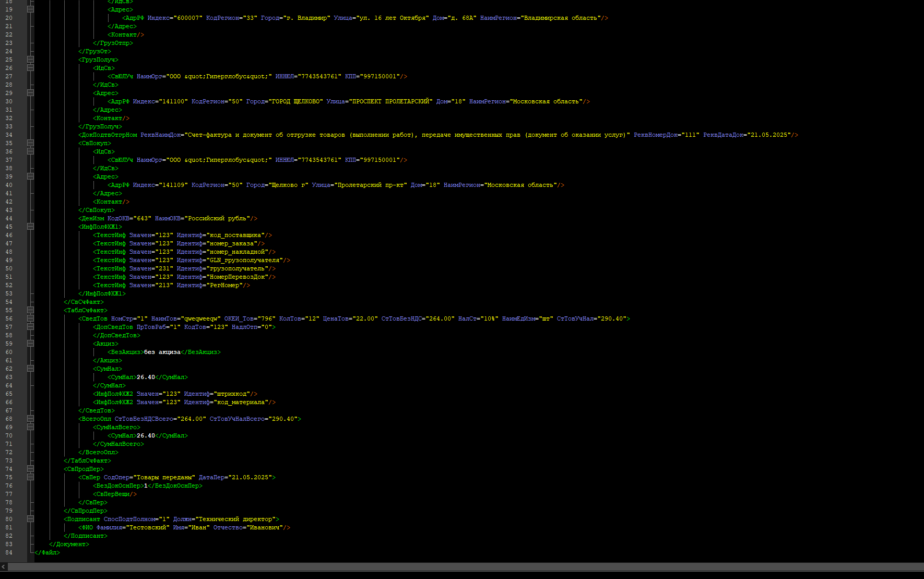Click the "Щелково г" city value
Screen dimensions: 924x579
(x=288, y=185)
